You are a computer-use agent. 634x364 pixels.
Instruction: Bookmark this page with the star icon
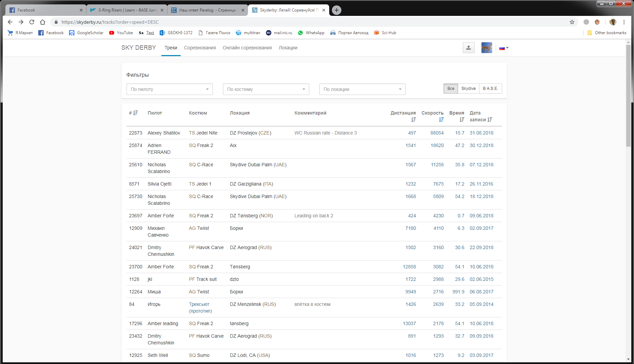pos(572,22)
